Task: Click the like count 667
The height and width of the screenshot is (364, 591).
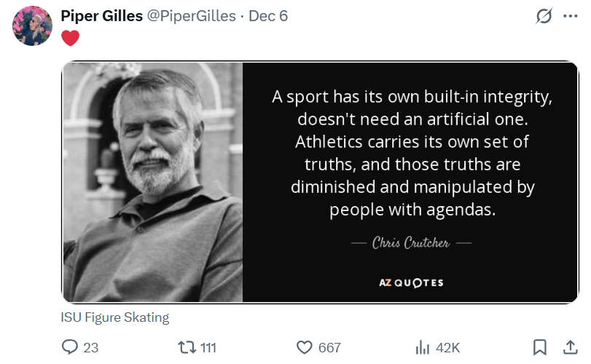Action: (329, 348)
